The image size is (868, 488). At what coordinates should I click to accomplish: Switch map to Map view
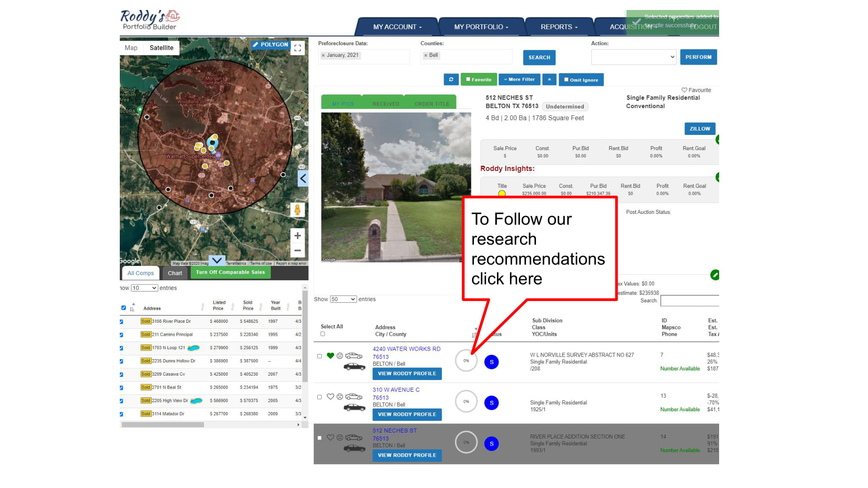pos(131,48)
